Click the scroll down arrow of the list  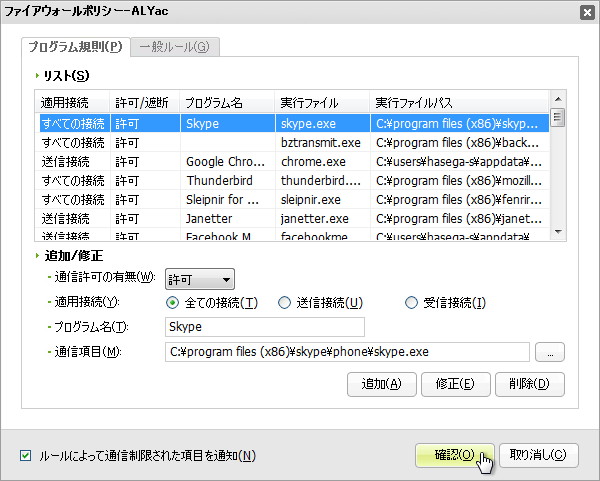tap(558, 232)
